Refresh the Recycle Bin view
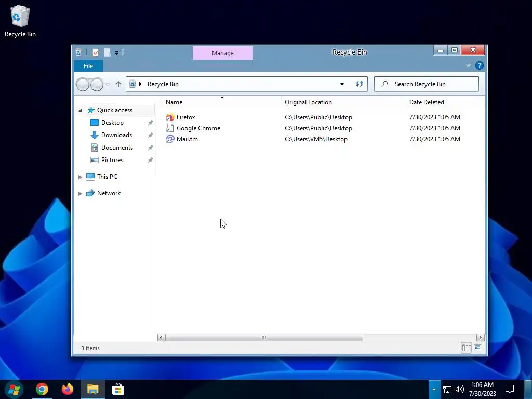The image size is (532, 399). point(360,84)
